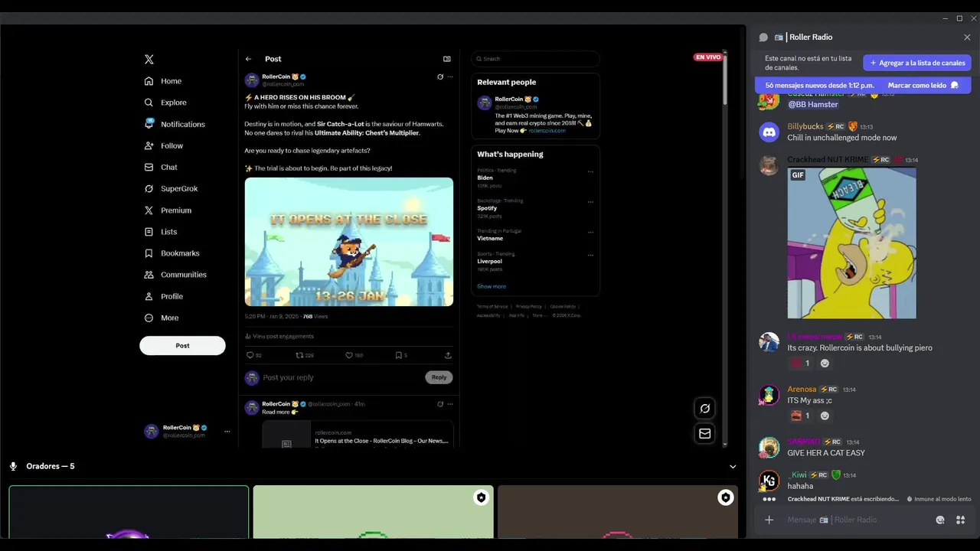Click the chat bubble icon beside Roller Radio
The height and width of the screenshot is (551, 980).
point(763,37)
